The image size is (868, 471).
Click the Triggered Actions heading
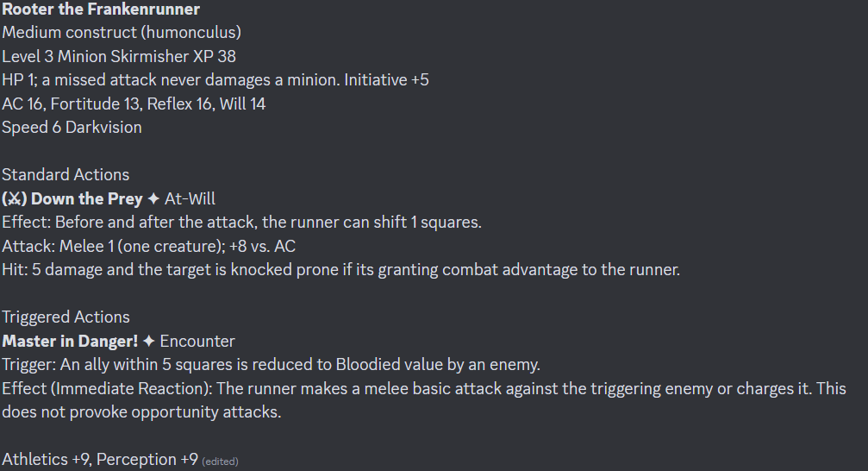coord(66,317)
